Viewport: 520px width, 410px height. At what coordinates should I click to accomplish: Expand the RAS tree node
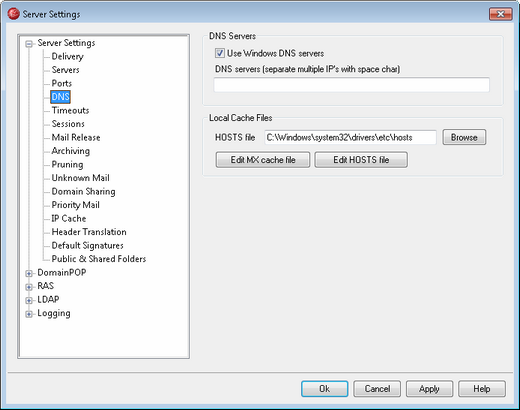click(29, 287)
